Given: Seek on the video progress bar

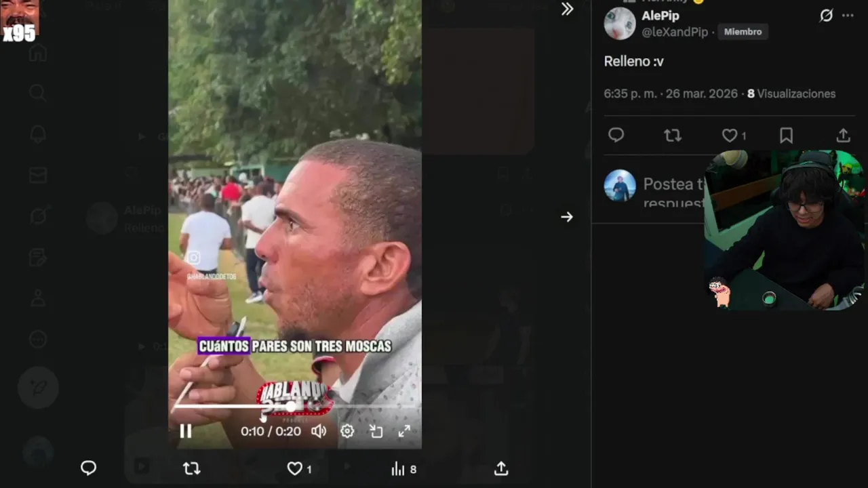Looking at the screenshot, I should point(294,406).
